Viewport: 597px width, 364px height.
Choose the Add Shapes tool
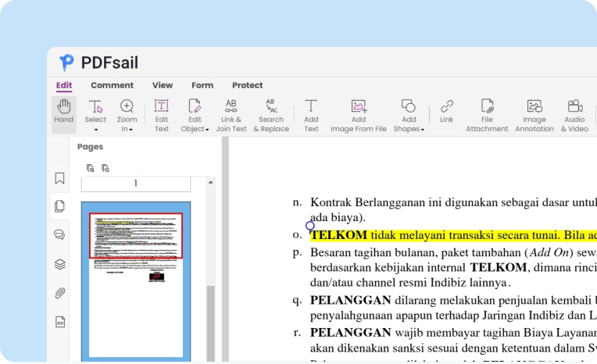point(408,116)
